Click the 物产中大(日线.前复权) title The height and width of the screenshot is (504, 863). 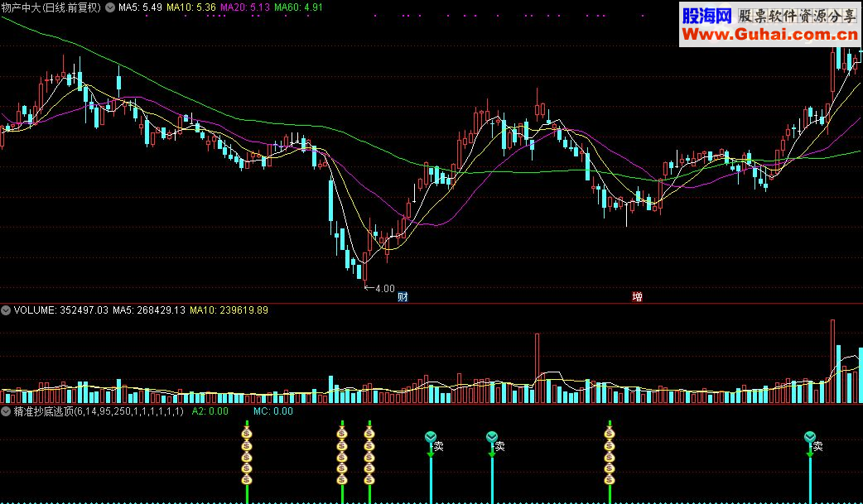tap(51, 7)
